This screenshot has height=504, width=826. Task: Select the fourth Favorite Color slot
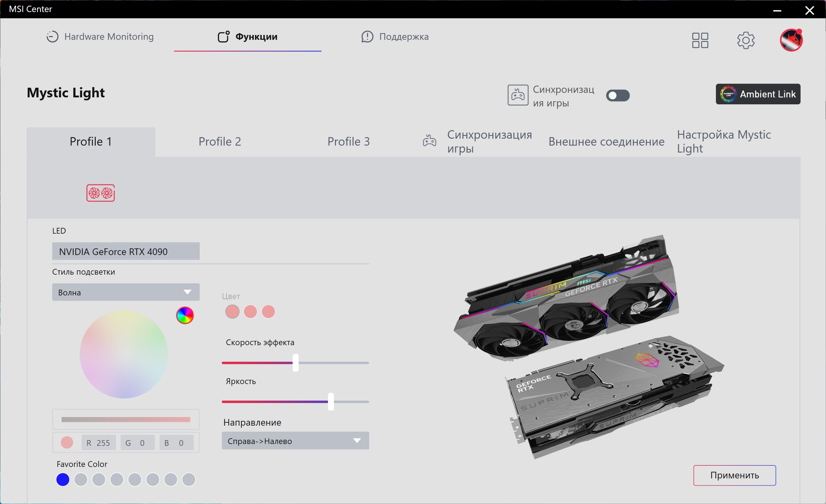tap(117, 480)
